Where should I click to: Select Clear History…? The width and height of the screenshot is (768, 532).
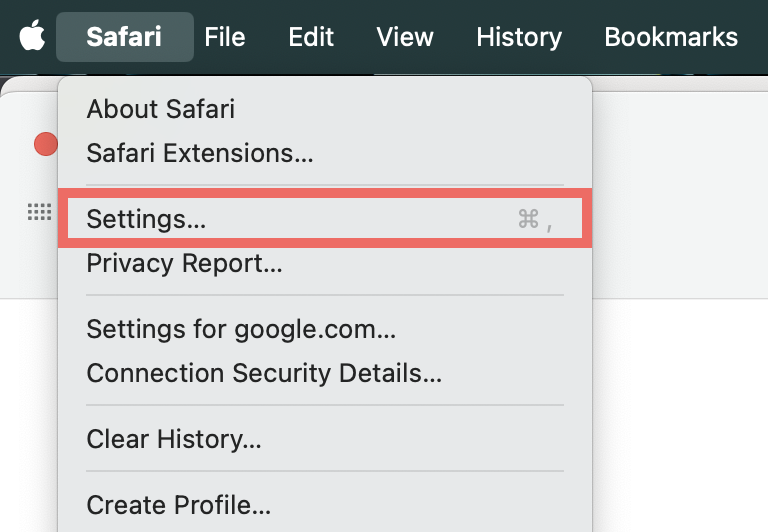pyautogui.click(x=174, y=439)
